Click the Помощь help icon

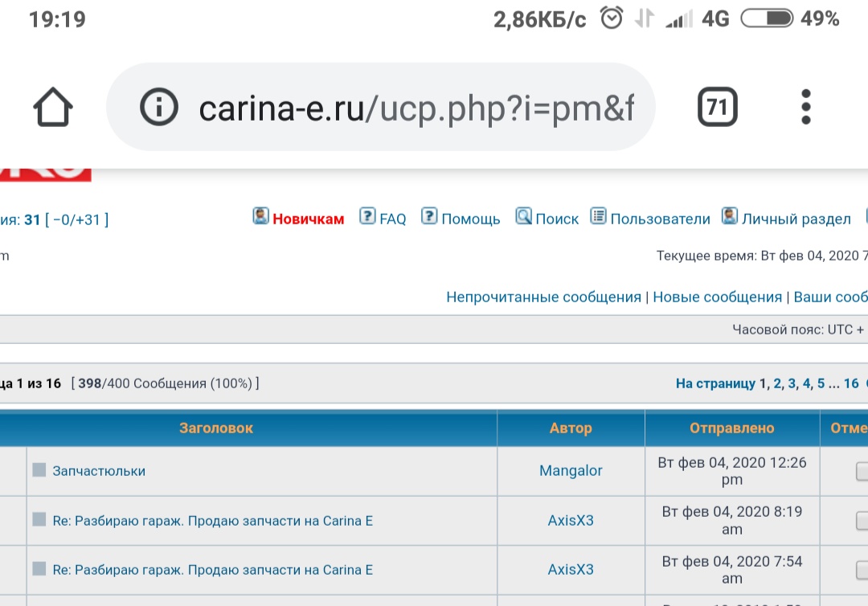click(430, 217)
